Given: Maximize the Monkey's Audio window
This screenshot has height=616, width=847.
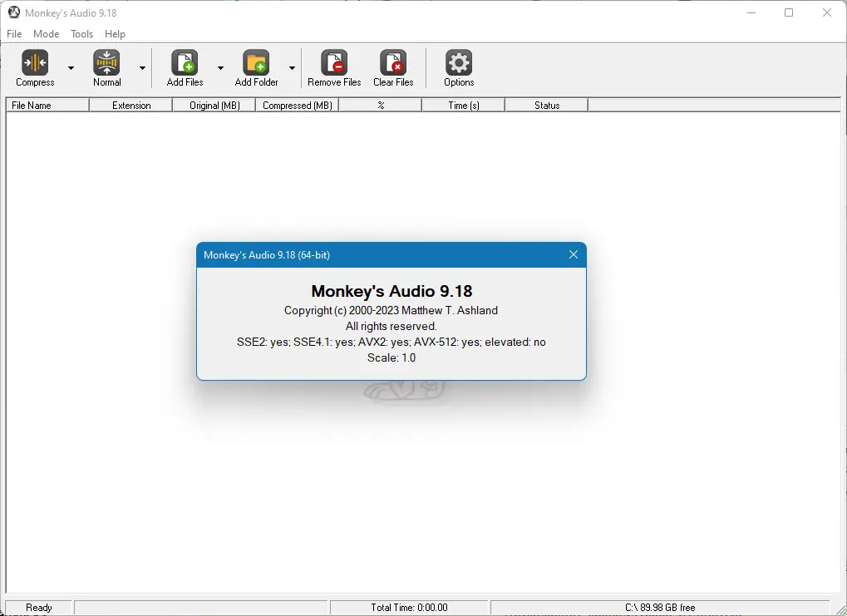Looking at the screenshot, I should pos(789,12).
